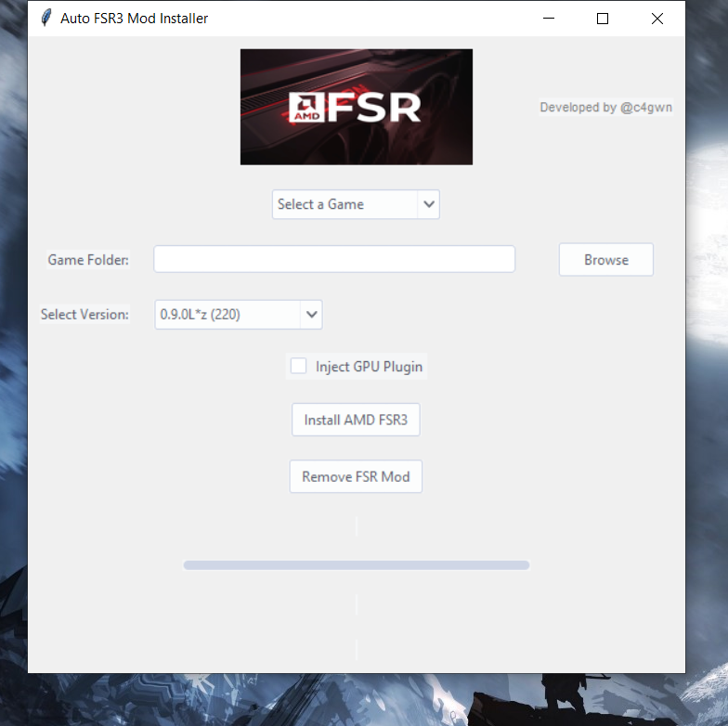
Task: Click the Browse button
Action: pyautogui.click(x=605, y=260)
